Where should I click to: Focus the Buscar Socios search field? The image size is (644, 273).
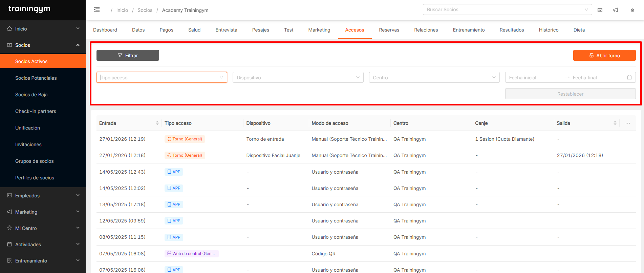tap(505, 9)
